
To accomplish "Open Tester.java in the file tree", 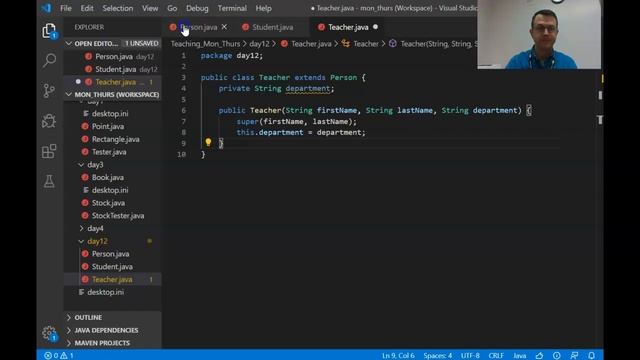I will pyautogui.click(x=109, y=152).
